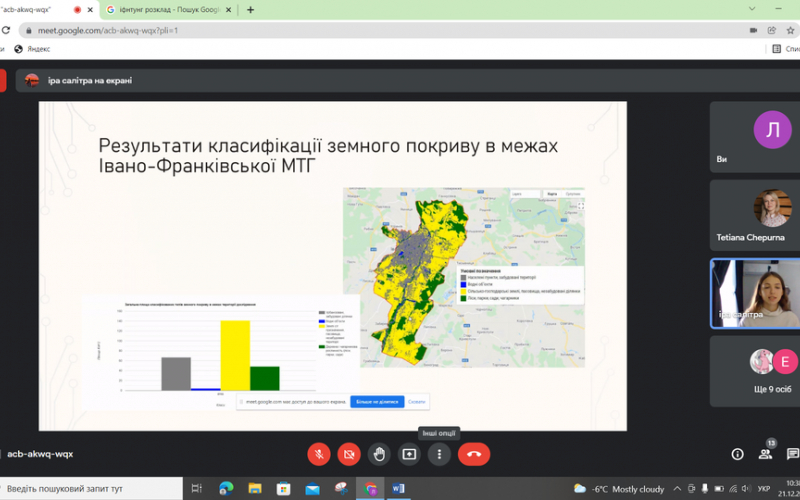Click Сховати link in sharing banner

coord(416,402)
